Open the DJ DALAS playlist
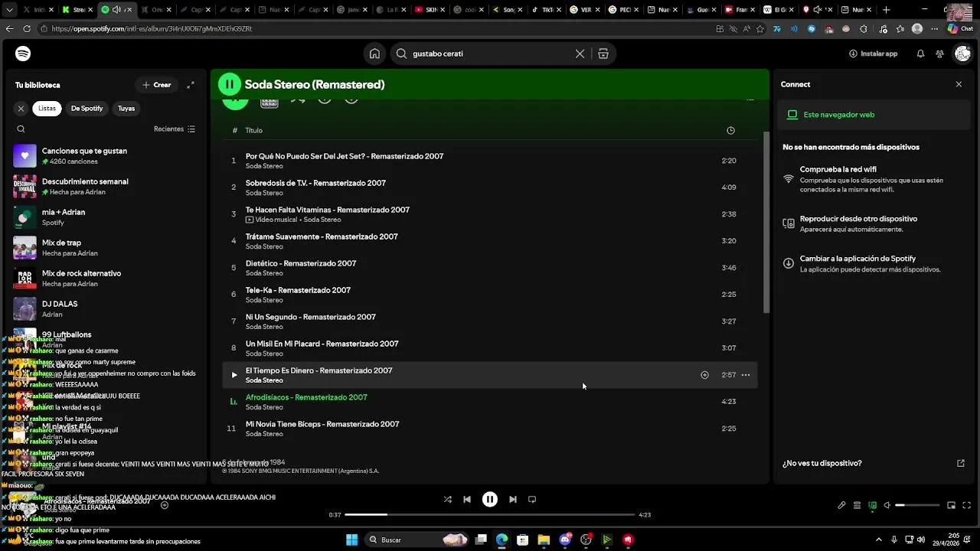 click(x=107, y=309)
